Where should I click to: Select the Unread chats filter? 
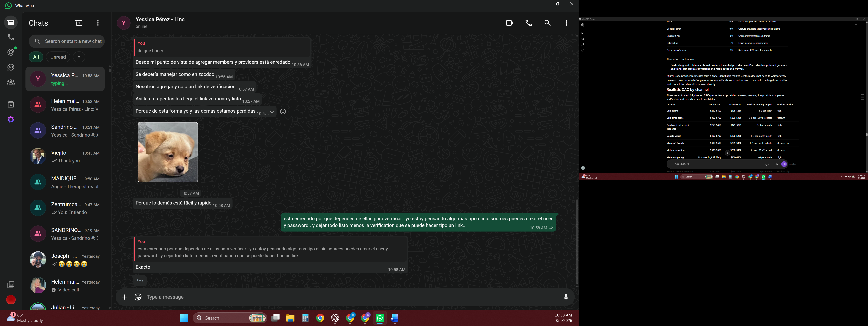tap(58, 57)
